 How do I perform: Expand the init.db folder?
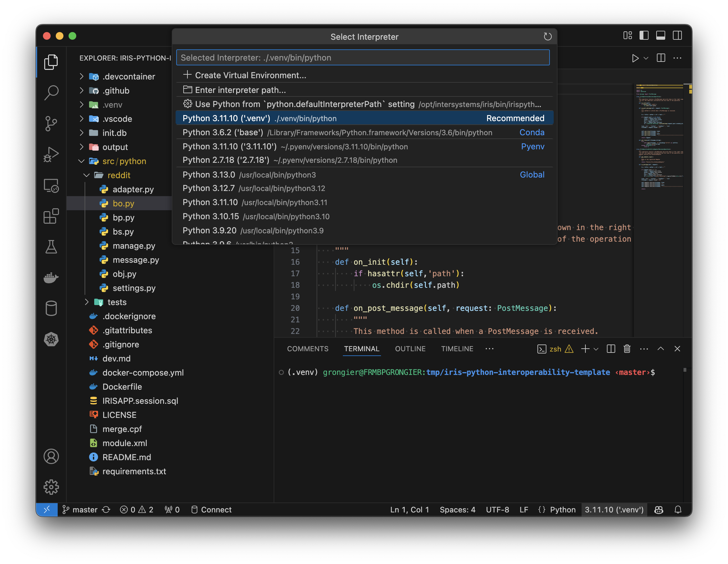(x=82, y=133)
